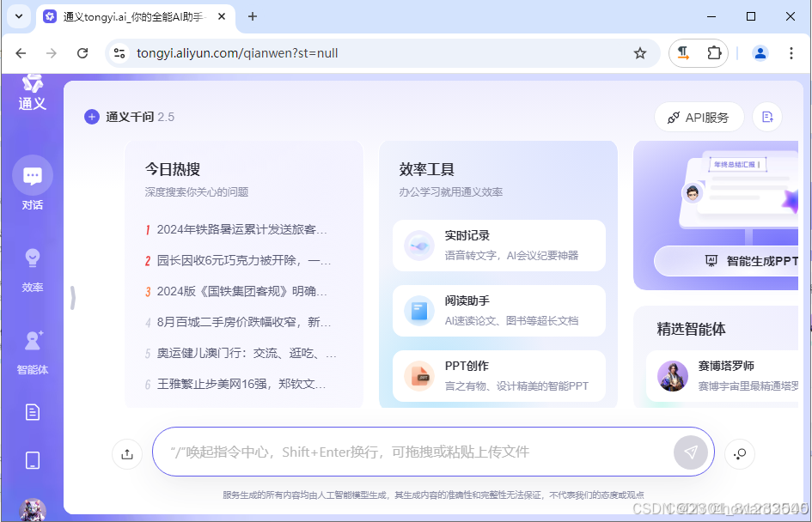Open Chrome three-dot menu
Screen dimensions: 812x522
[791, 52]
